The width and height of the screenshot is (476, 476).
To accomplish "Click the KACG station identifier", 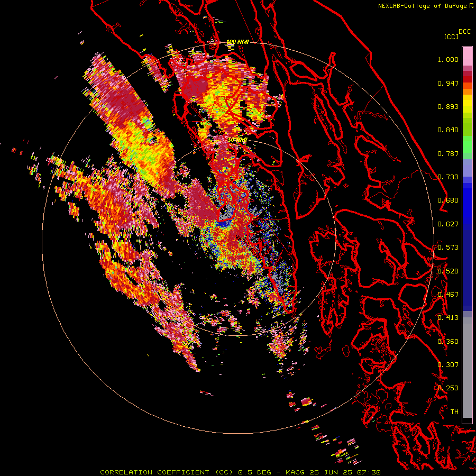I will click(296, 472).
